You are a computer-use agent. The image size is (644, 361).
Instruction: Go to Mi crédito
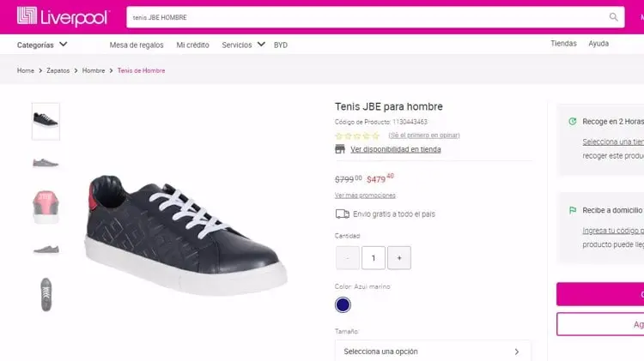pyautogui.click(x=192, y=45)
